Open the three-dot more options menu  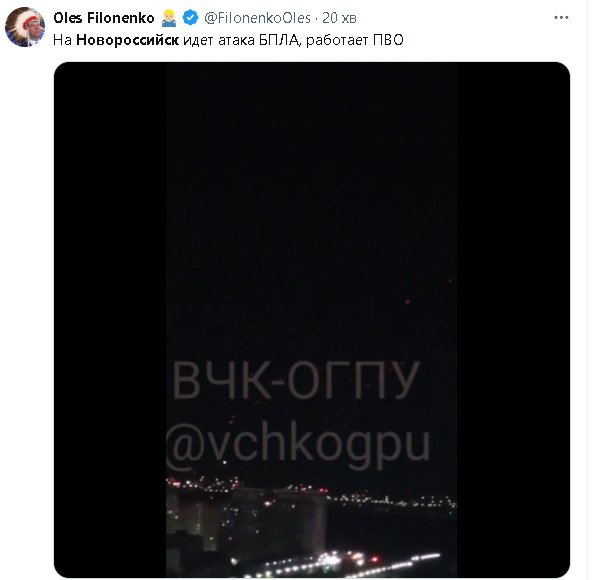coord(561,17)
